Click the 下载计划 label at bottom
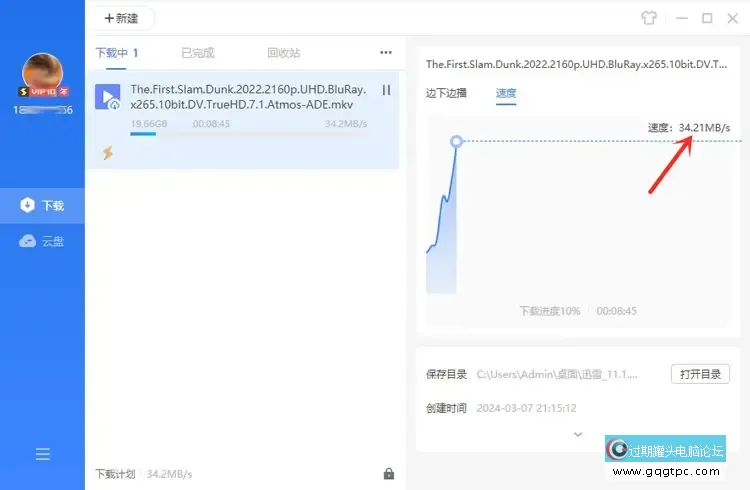This screenshot has width=750, height=490. click(x=115, y=474)
